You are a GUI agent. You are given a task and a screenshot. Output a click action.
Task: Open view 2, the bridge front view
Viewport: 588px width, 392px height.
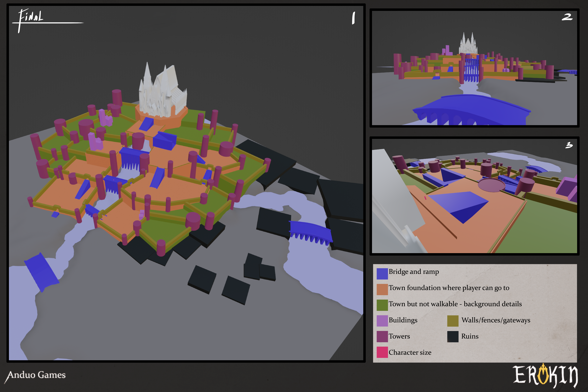point(475,68)
